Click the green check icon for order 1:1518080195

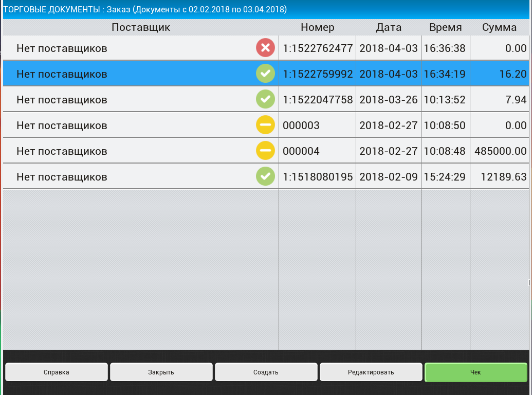click(265, 176)
